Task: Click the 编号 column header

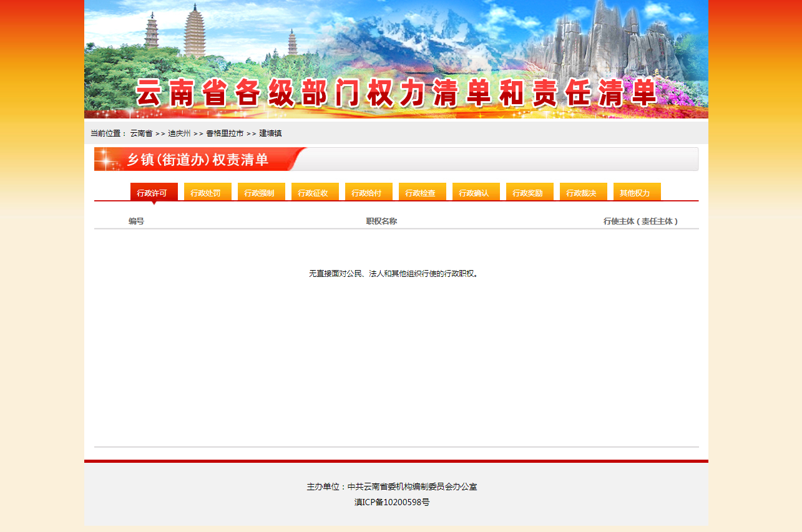Action: [136, 221]
